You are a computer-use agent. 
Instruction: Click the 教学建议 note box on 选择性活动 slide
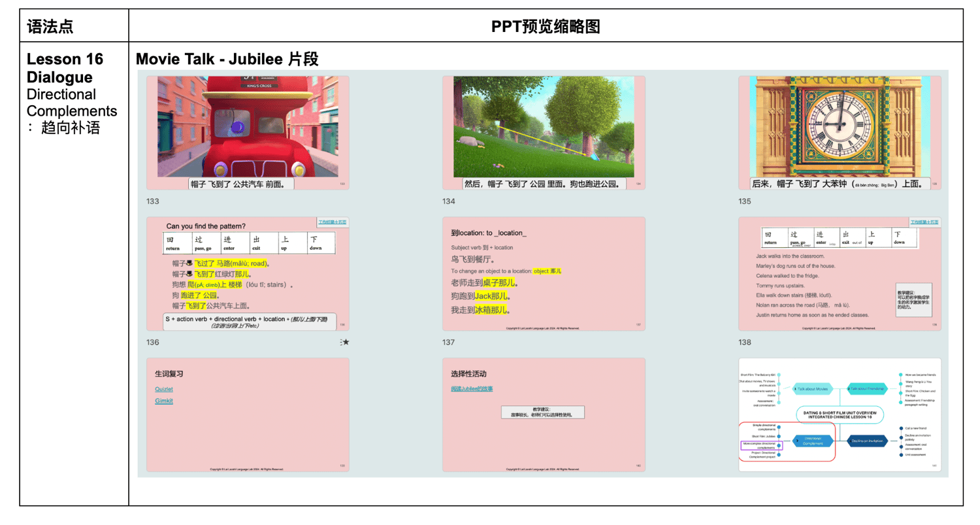point(543,412)
